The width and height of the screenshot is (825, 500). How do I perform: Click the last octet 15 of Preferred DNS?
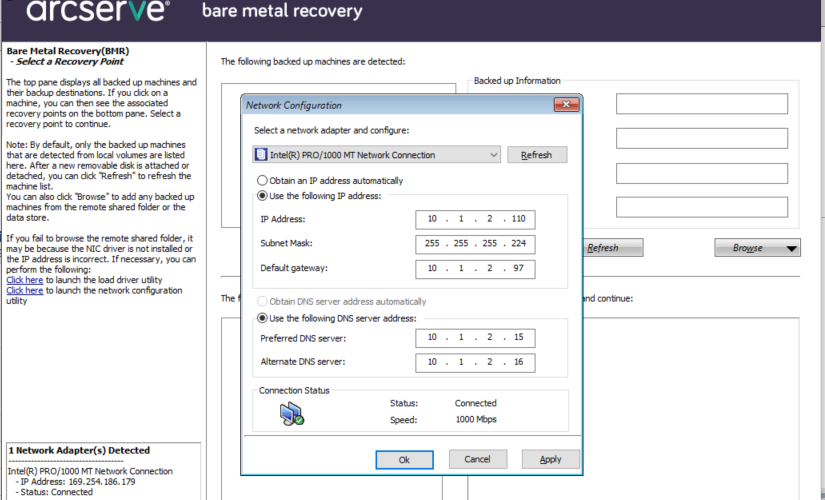pos(519,337)
